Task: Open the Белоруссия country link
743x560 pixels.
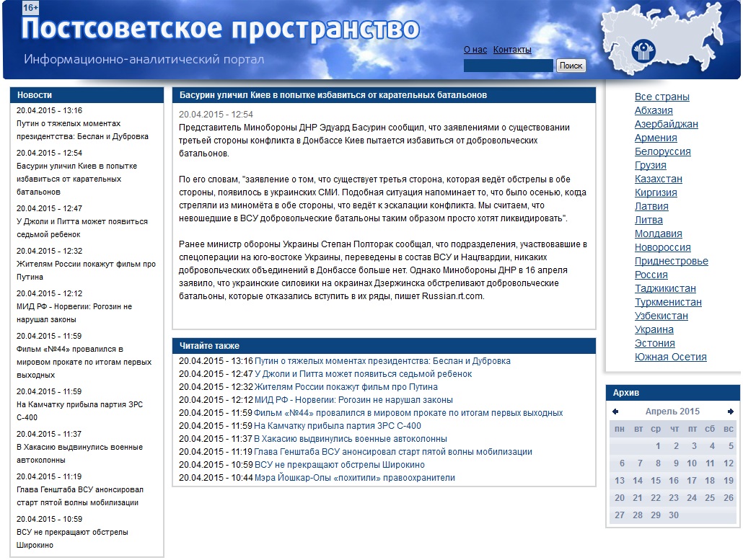Action: click(x=662, y=151)
